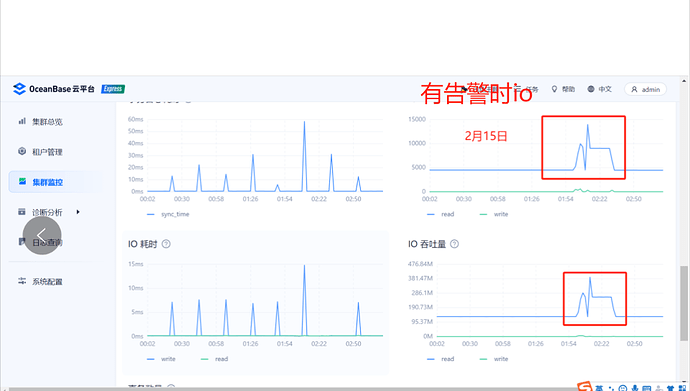Expand the 诊断分析 submenu arrow
690x391 pixels.
(78, 212)
